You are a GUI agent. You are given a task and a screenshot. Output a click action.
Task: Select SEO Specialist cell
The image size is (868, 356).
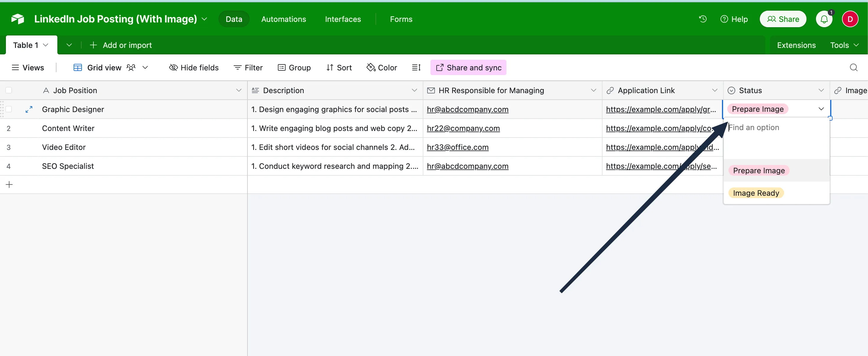coord(142,166)
